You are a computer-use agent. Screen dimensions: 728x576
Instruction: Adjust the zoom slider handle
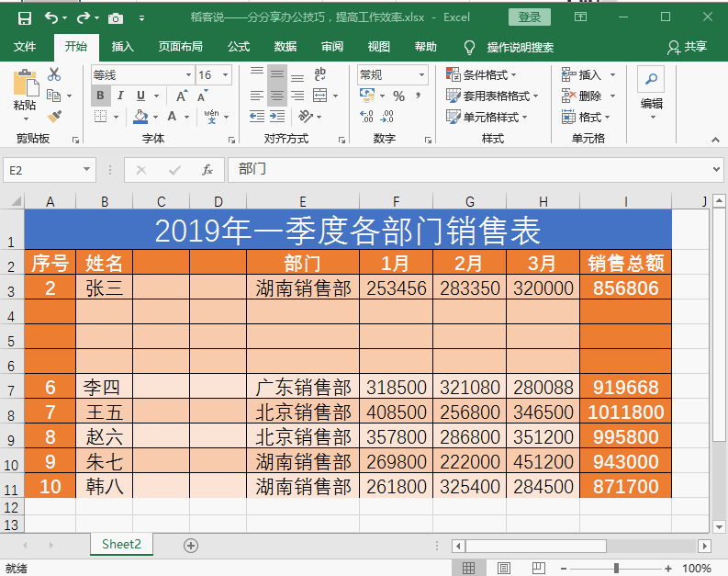point(616,568)
